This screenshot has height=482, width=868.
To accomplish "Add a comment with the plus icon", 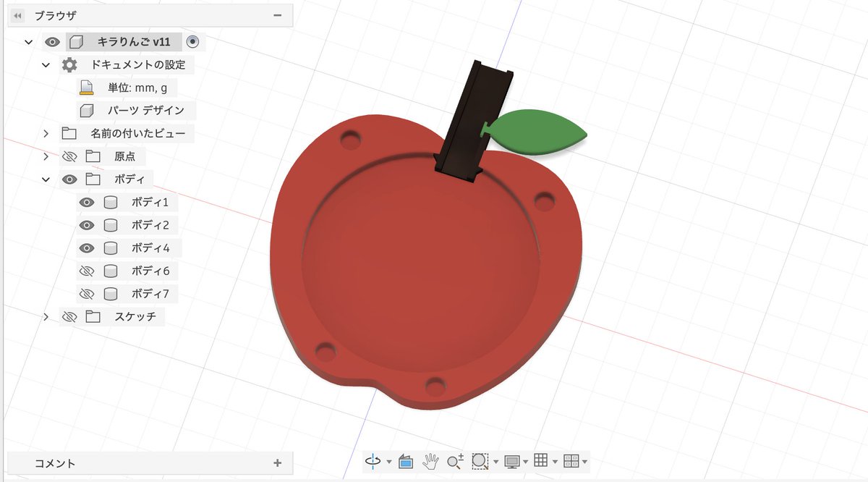I will pos(277,463).
